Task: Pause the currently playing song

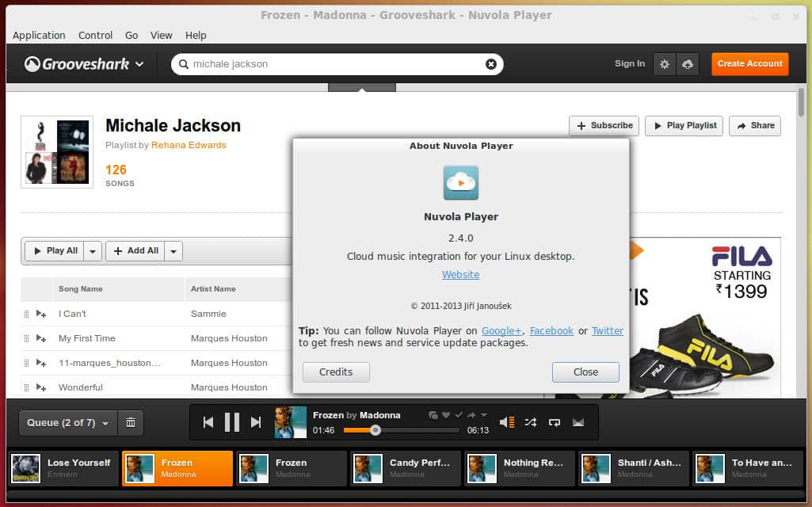Action: coord(231,422)
